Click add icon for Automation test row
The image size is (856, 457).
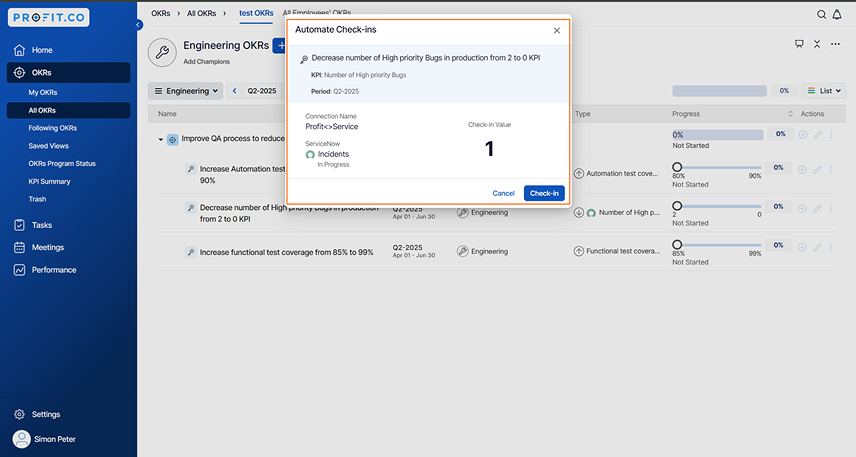coord(802,170)
